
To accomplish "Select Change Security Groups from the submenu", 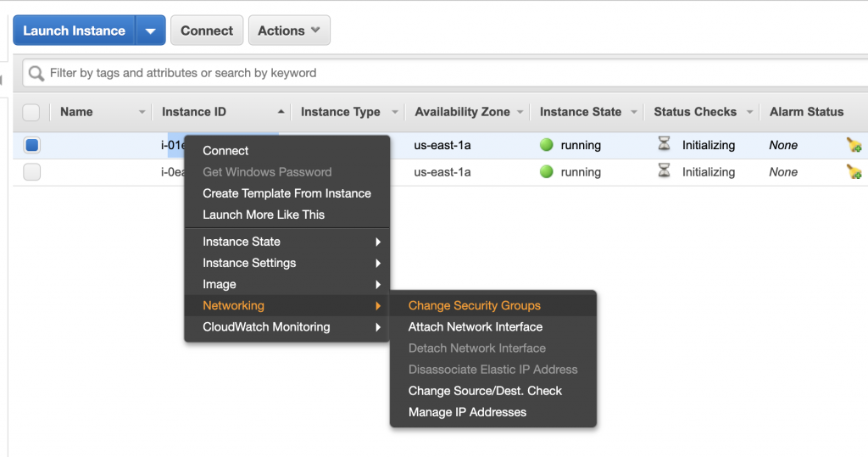I will click(474, 305).
